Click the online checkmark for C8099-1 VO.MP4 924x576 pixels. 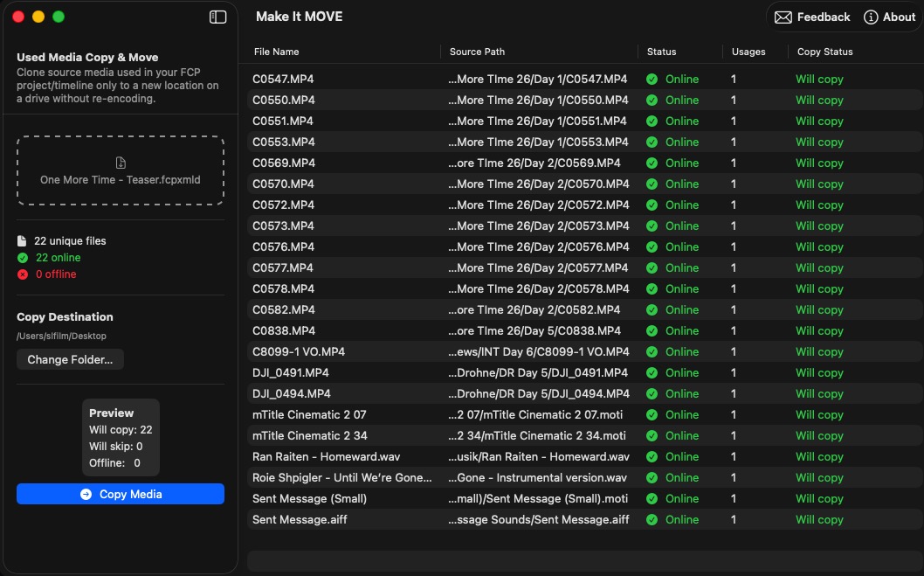tap(652, 352)
